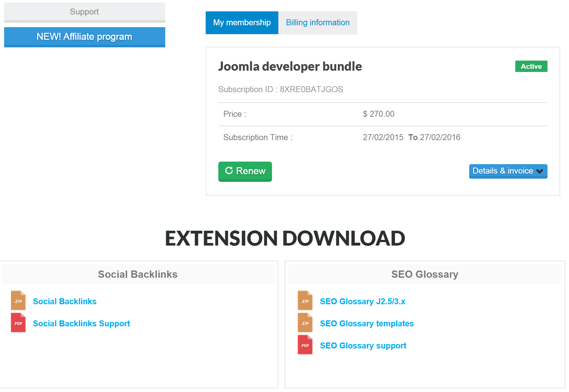Image resolution: width=569 pixels, height=392 pixels.
Task: Open SEO Glossary support PDF
Action: (x=363, y=345)
